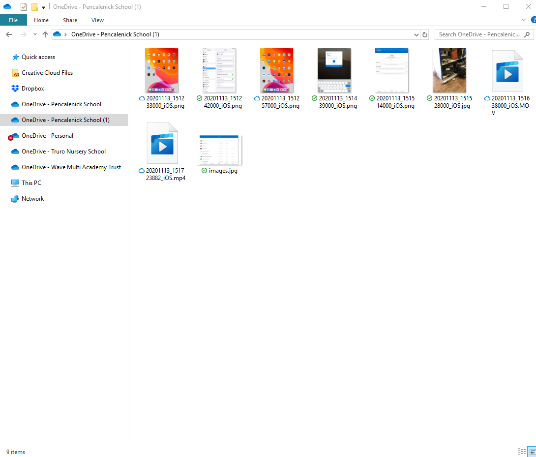Open the View ribbon tab
Viewport: 536px width, 457px height.
point(97,20)
